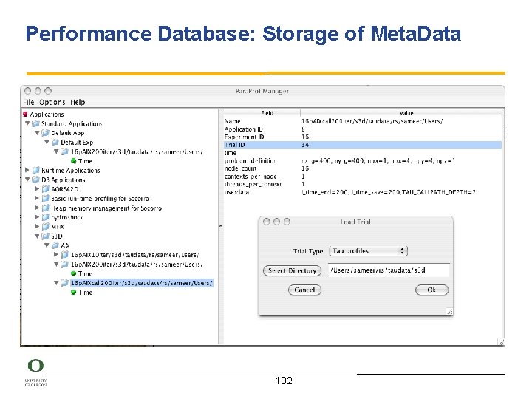Click Ok in Load Trial dialog
Viewport: 532px width, 399px height.
432,290
